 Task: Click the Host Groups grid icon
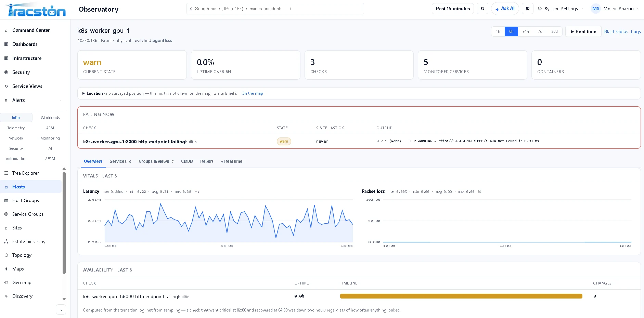tap(6, 200)
